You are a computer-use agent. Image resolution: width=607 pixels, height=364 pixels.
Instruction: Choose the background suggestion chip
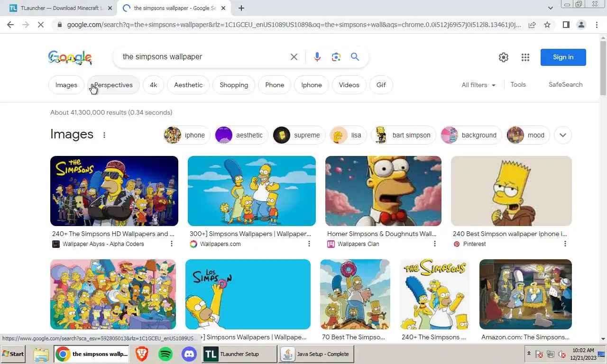coord(471,135)
